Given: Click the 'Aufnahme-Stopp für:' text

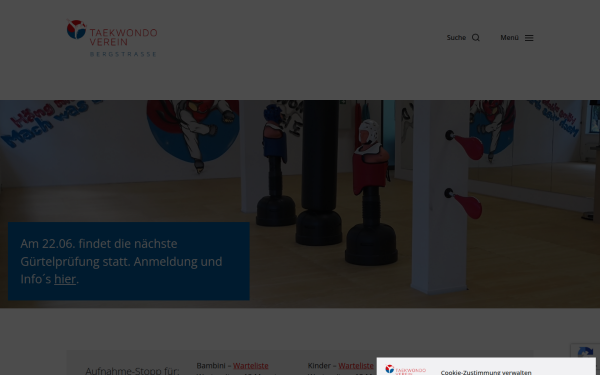Looking at the screenshot, I should 132,370.
